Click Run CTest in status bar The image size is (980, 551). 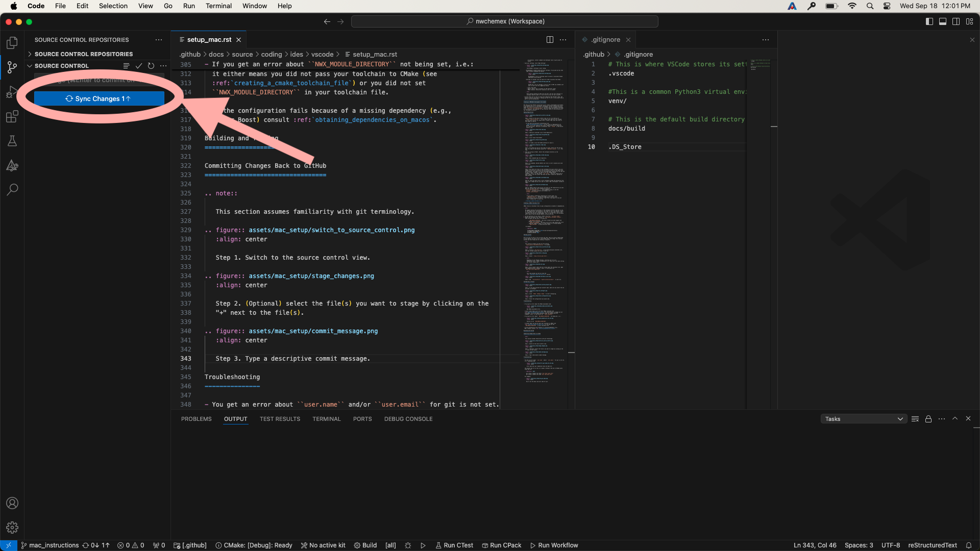[454, 545]
